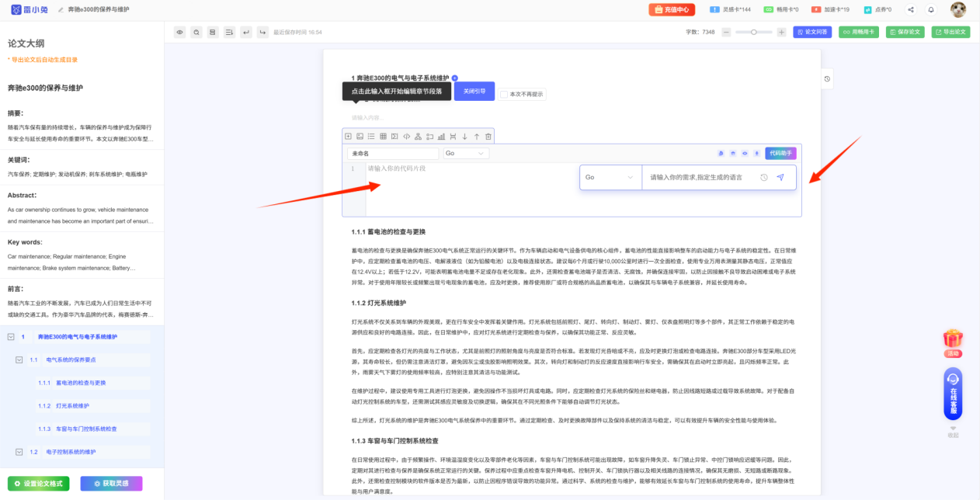Expand outline section 1.2 电子控制系统的维护

[19, 452]
